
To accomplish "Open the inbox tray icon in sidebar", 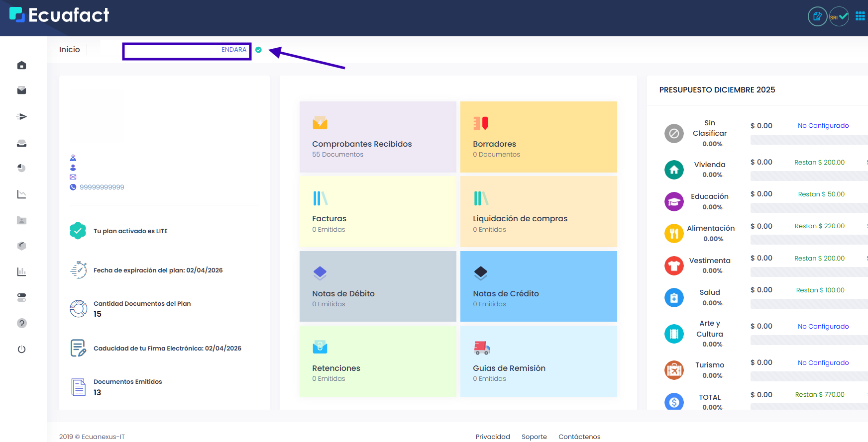I will pos(21,143).
